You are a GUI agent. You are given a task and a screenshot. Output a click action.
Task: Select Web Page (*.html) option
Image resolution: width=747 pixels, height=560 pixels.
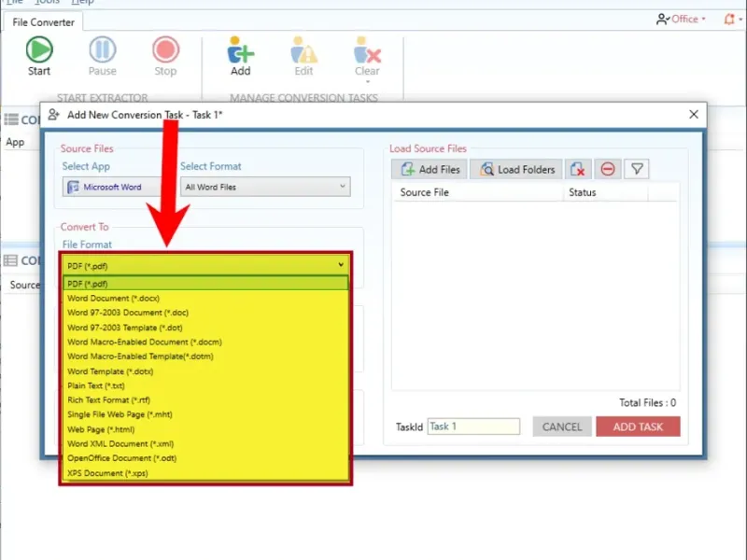coord(205,429)
